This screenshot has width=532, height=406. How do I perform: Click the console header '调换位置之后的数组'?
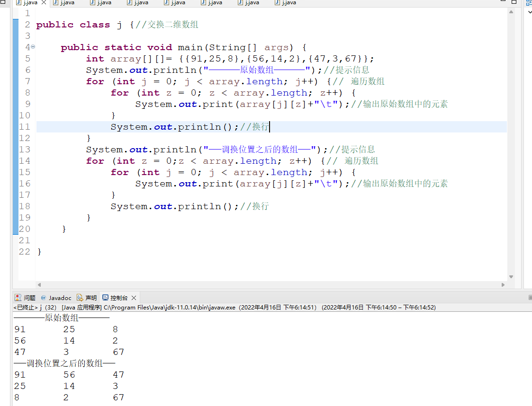pos(64,363)
